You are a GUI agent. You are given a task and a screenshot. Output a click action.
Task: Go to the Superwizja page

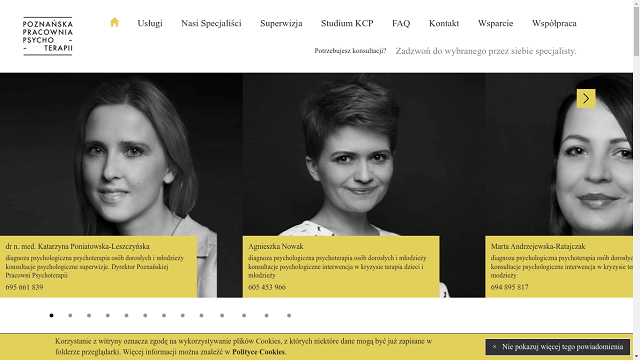(x=281, y=23)
